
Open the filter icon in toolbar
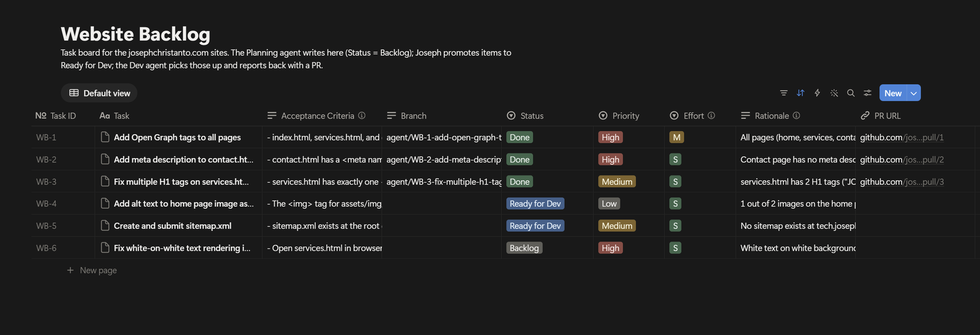tap(783, 93)
